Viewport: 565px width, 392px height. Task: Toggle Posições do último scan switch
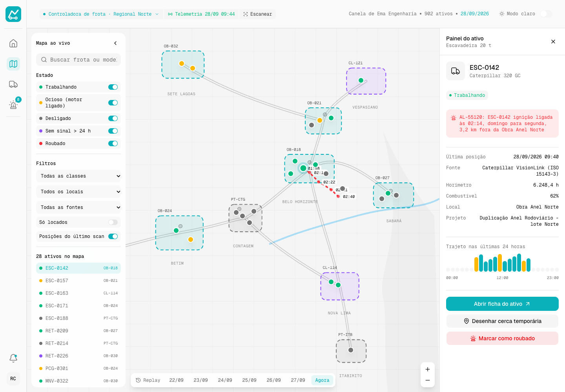(113, 236)
